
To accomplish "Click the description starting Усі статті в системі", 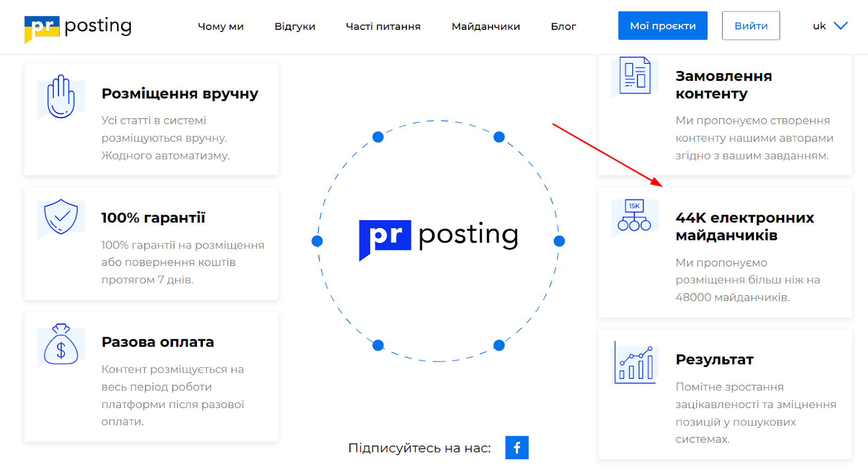I will coord(165,138).
